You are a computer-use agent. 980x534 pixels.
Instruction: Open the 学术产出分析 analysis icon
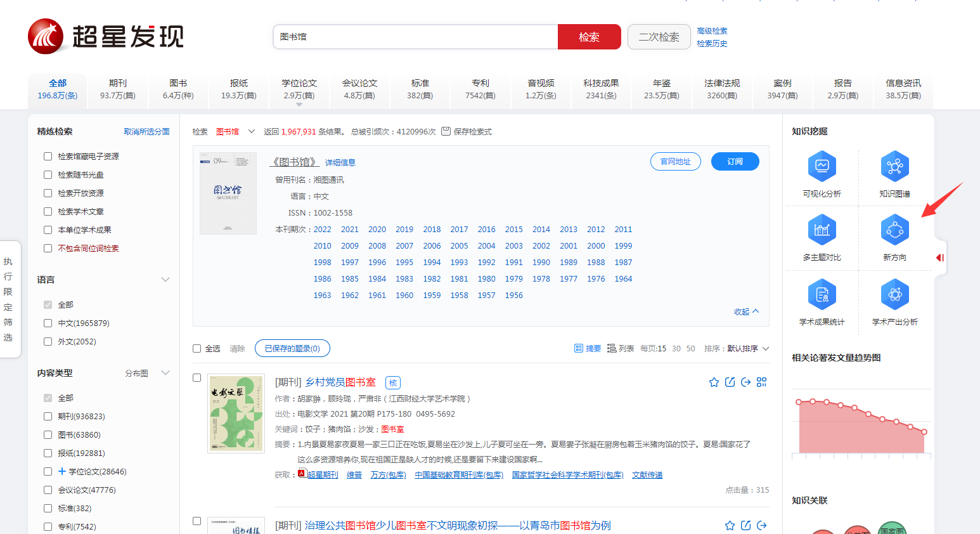(x=894, y=294)
